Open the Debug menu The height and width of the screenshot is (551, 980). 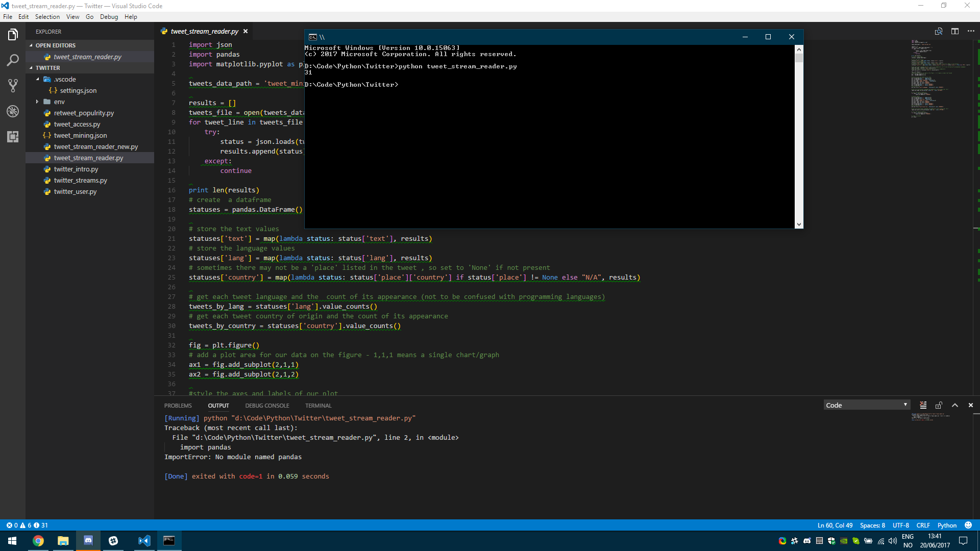pyautogui.click(x=109, y=17)
